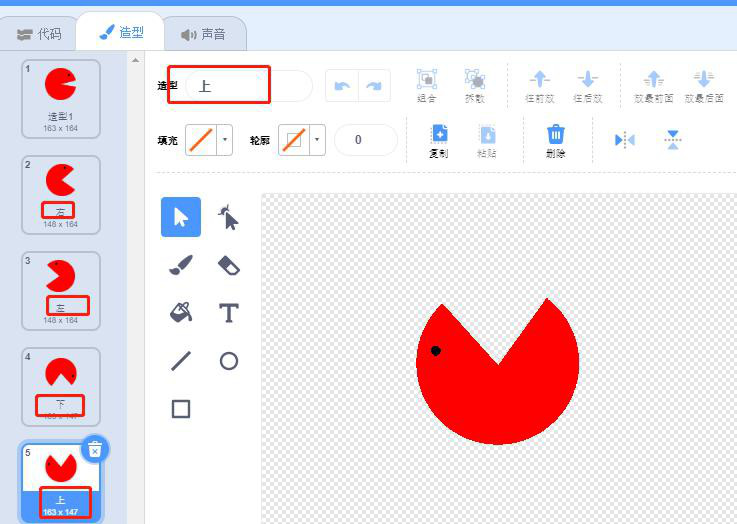
Task: Select the Rectangle tool
Action: (x=180, y=409)
